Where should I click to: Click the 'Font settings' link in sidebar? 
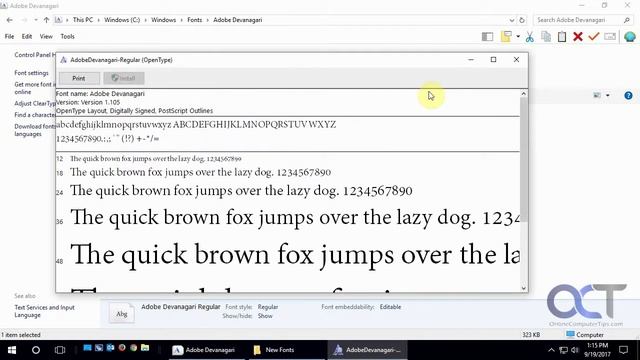click(x=31, y=73)
